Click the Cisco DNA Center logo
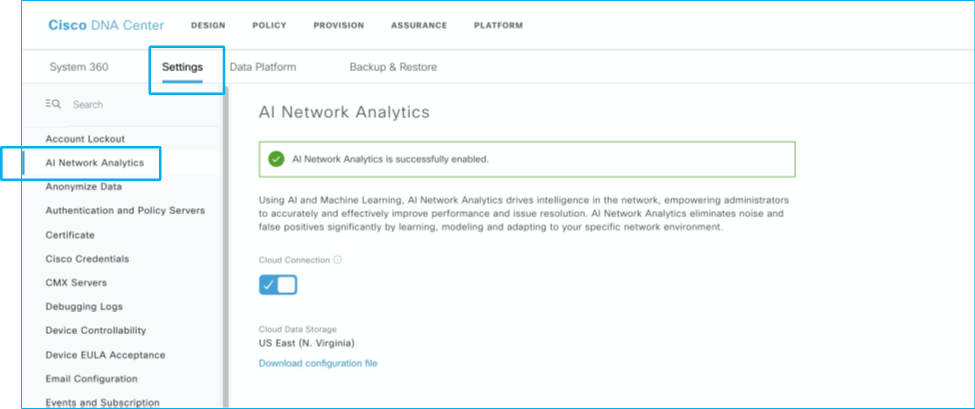 tap(106, 25)
